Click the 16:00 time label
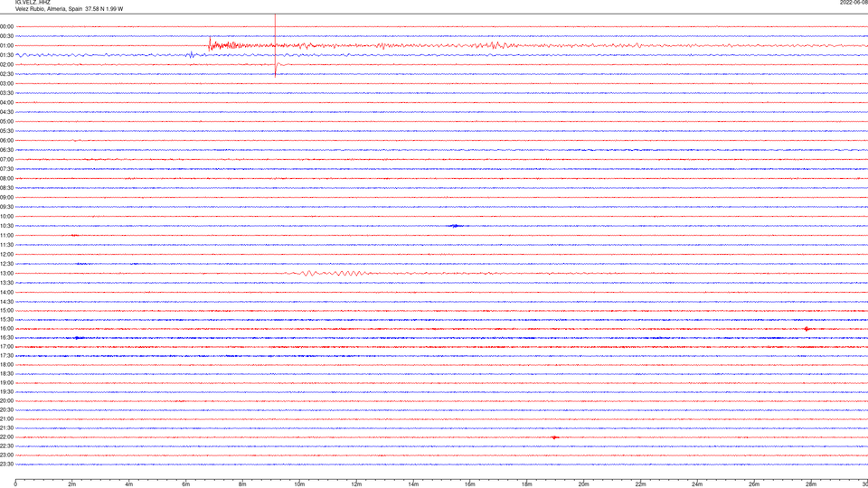Viewport: 868px width, 488px height. [6, 329]
